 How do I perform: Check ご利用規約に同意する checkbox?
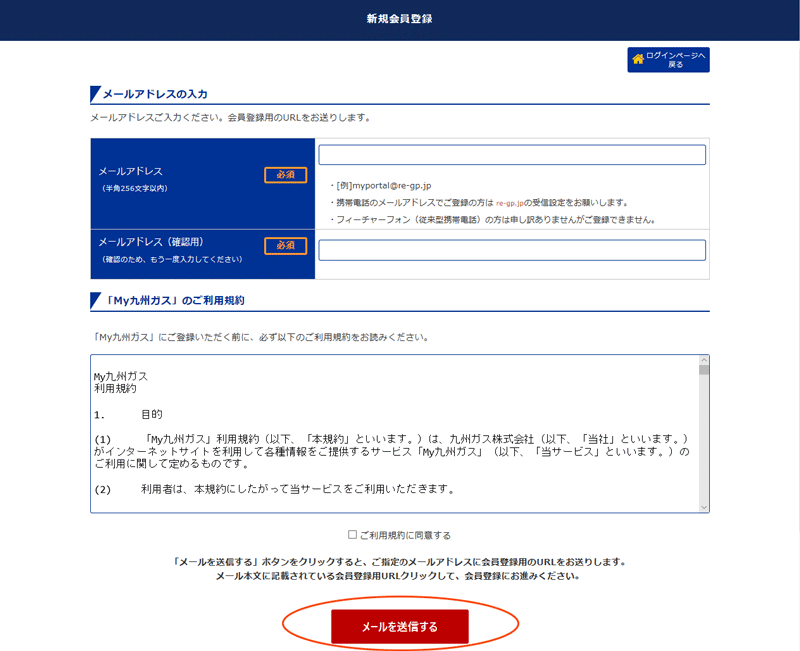pyautogui.click(x=352, y=534)
